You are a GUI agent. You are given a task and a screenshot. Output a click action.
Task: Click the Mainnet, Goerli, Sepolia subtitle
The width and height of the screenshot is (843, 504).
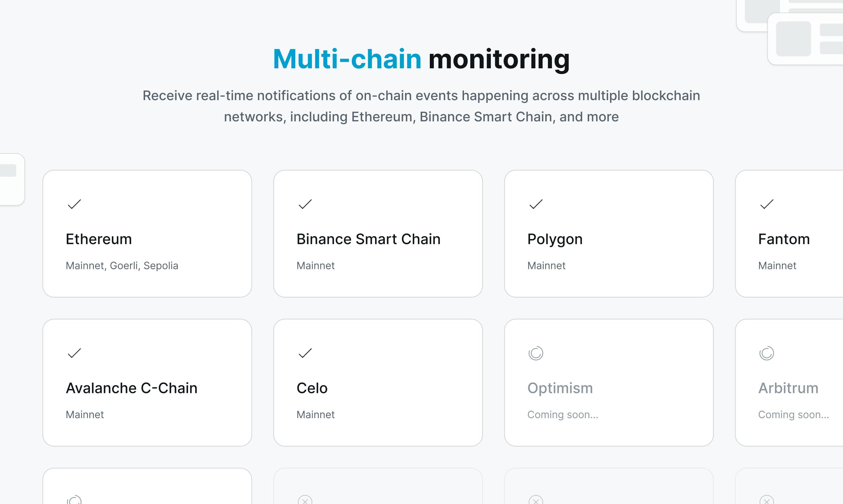[122, 266]
